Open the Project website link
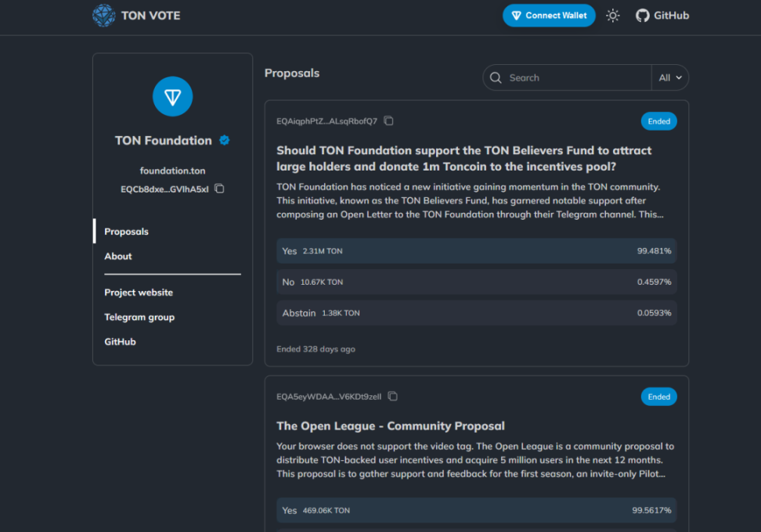Screen dimensions: 761x532 [139, 293]
